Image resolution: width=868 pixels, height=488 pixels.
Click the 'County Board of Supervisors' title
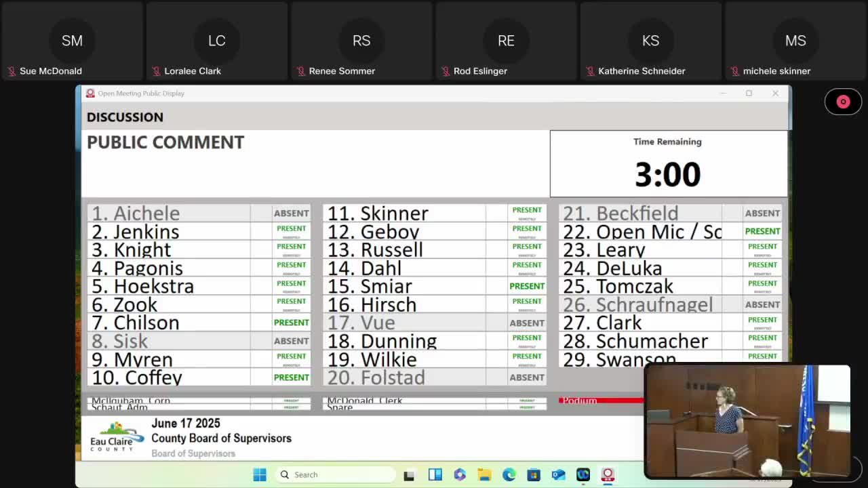pos(221,439)
